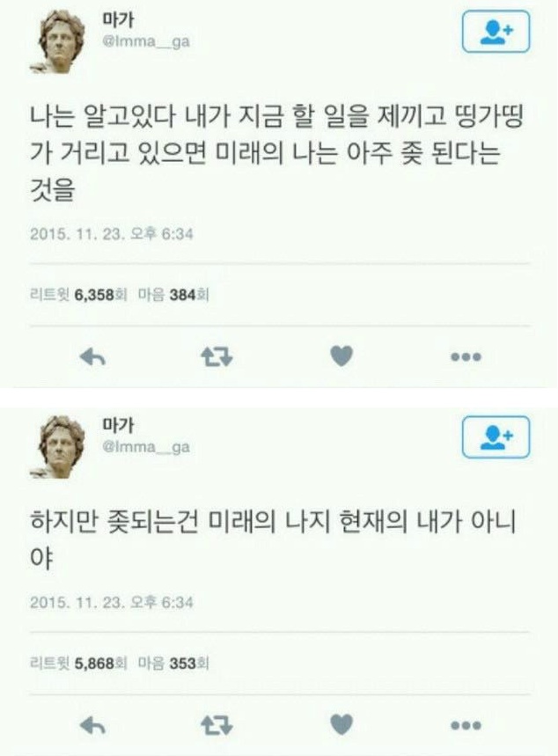
Task: Open more options on first tweet
Action: click(x=466, y=357)
